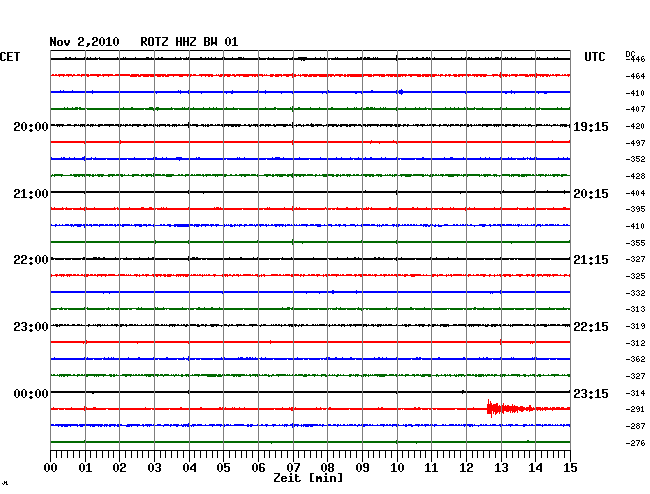The width and height of the screenshot is (650, 494).
Task: Select the "21:00" CET row label
Action: 31,194
